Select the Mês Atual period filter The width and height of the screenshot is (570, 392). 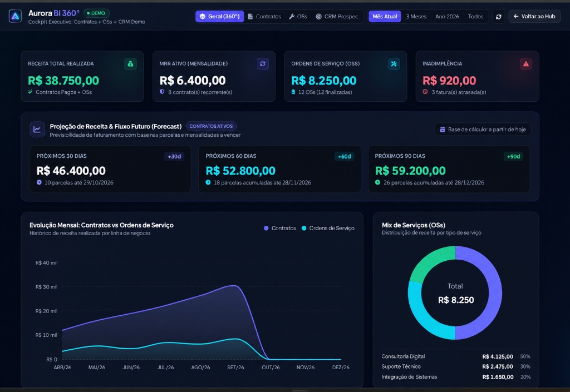385,16
